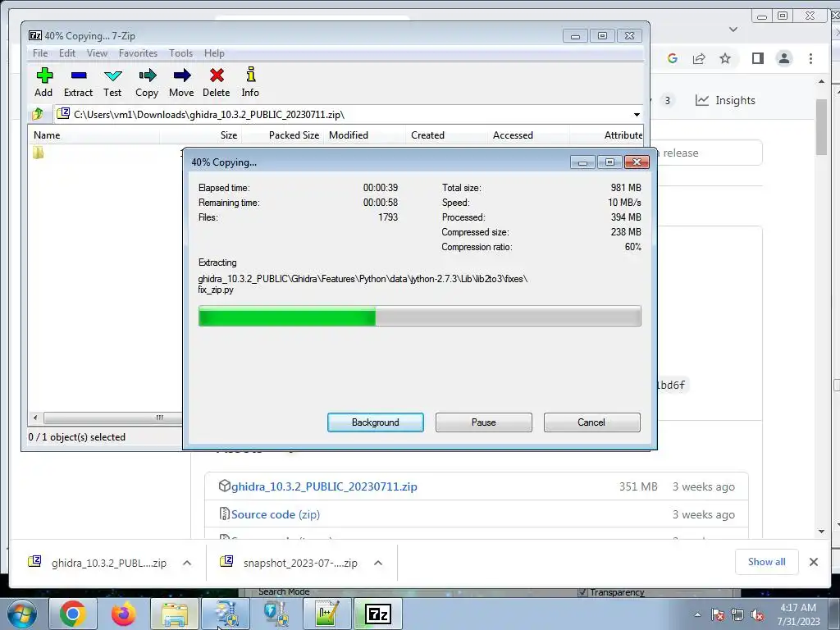This screenshot has width=840, height=630.
Task: Pause the extraction
Action: [484, 422]
